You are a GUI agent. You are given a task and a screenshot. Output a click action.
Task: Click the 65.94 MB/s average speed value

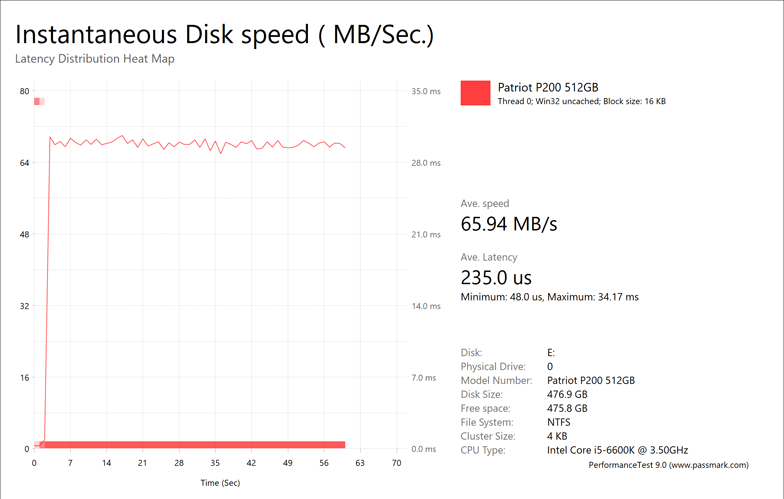tap(508, 223)
